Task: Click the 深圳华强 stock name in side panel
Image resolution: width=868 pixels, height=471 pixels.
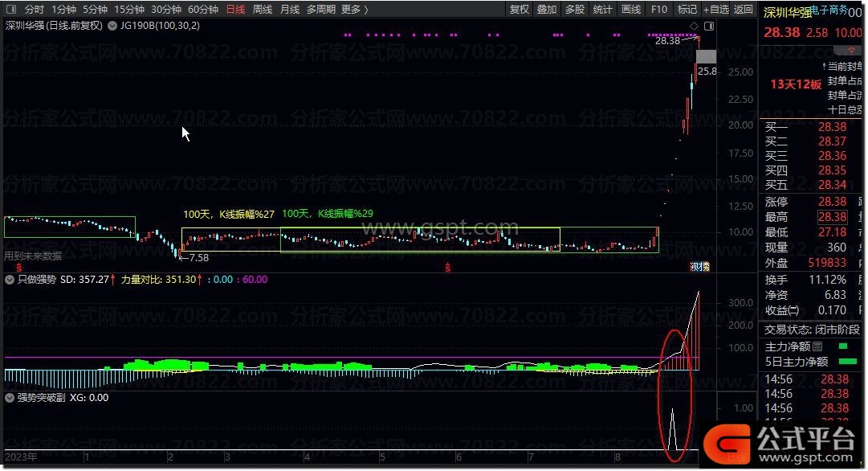Action: coord(787,12)
